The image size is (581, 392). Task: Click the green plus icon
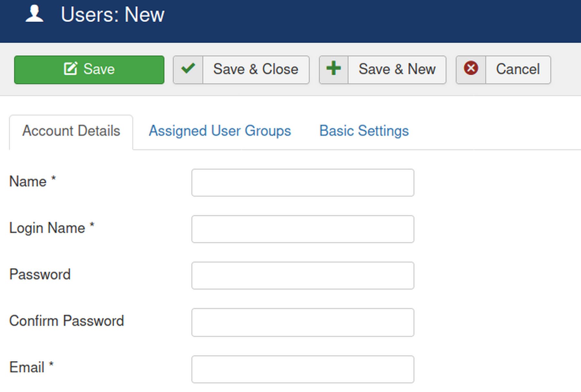[x=333, y=69]
